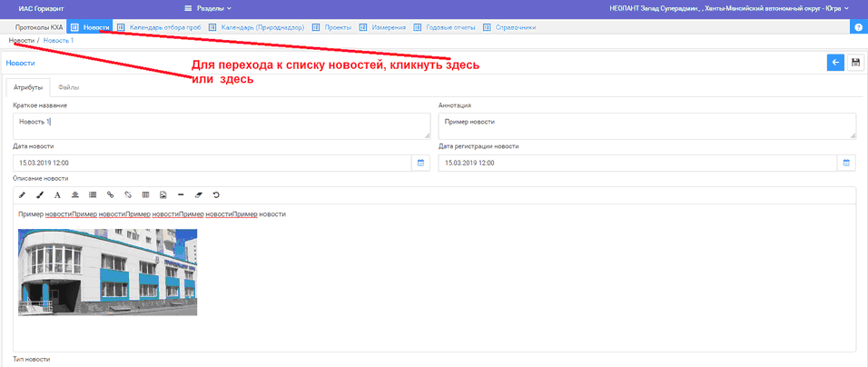Image resolution: width=868 pixels, height=367 pixels.
Task: Click the hamburger icon next to Разделы
Action: (188, 8)
